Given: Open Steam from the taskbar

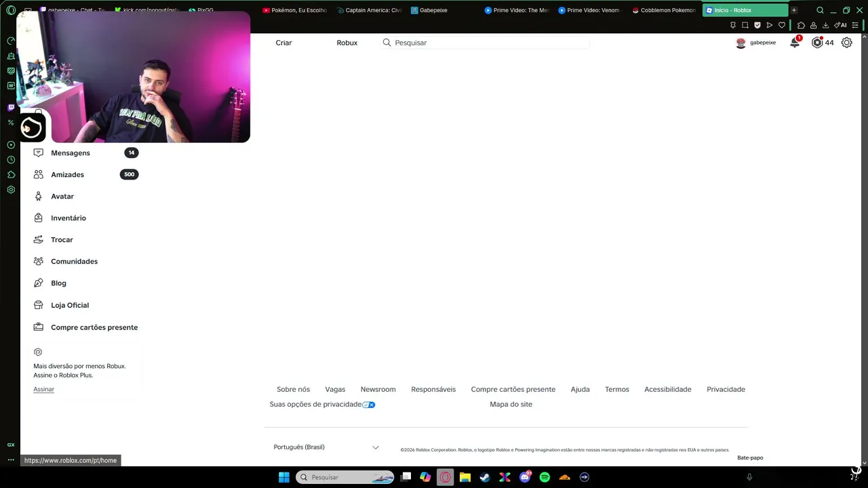Looking at the screenshot, I should pyautogui.click(x=485, y=477).
